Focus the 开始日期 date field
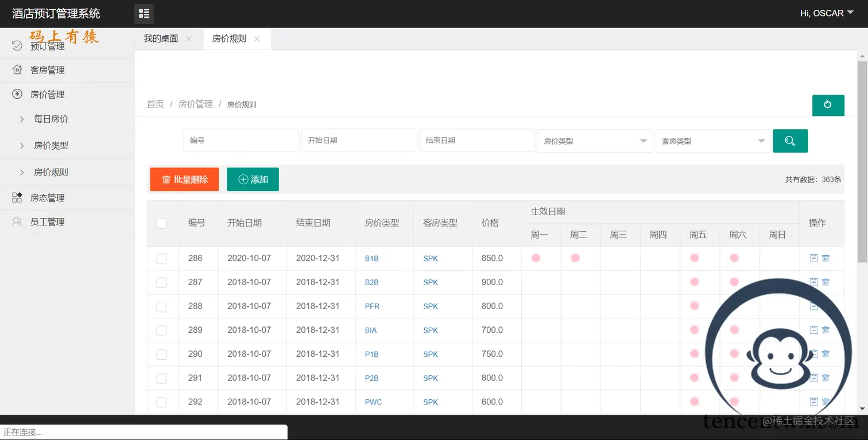The image size is (868, 440). click(x=359, y=140)
